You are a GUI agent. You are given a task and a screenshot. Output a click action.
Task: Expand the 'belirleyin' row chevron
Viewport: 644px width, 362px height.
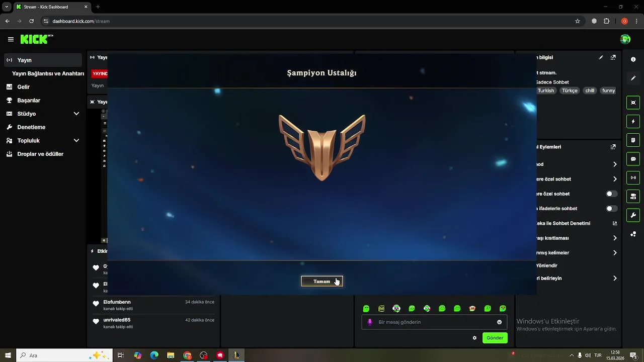pos(615,278)
